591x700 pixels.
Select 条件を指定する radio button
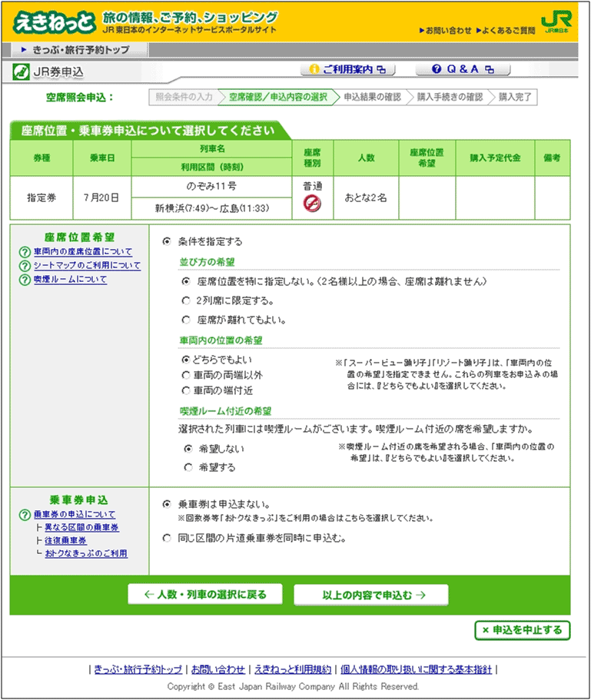pos(167,241)
